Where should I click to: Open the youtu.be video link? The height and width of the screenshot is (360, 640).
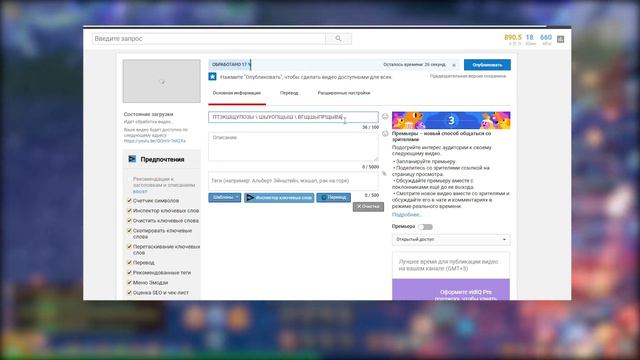tap(155, 141)
